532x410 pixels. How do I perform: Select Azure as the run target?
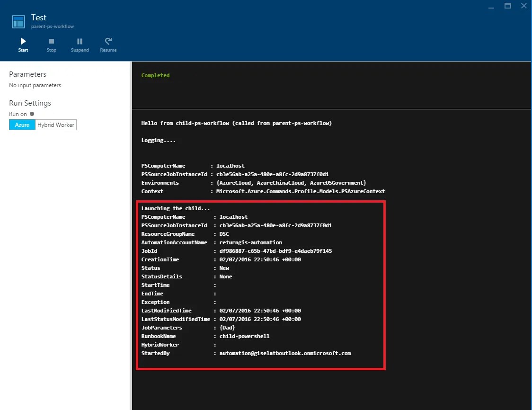coord(22,125)
